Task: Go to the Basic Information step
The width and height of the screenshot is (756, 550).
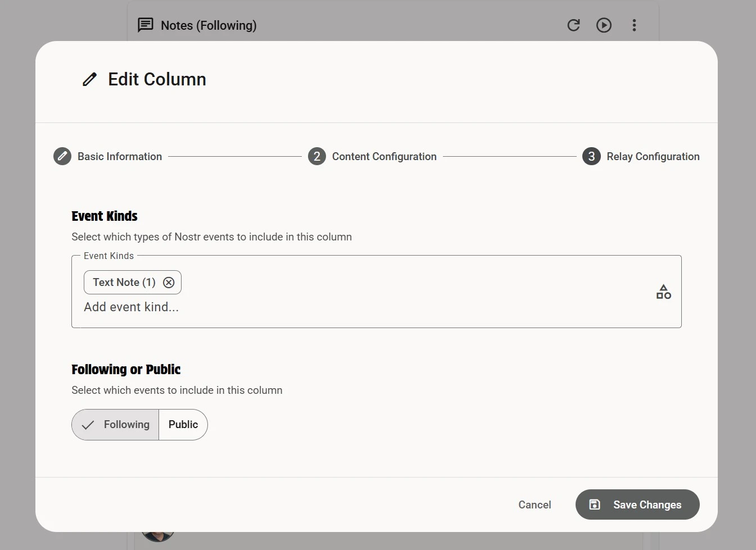Action: 120,157
